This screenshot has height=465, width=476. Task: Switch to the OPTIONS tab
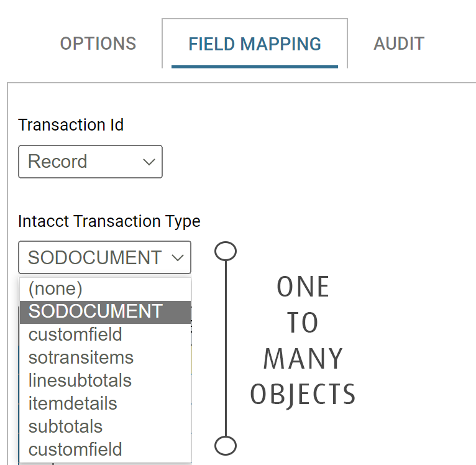point(98,44)
